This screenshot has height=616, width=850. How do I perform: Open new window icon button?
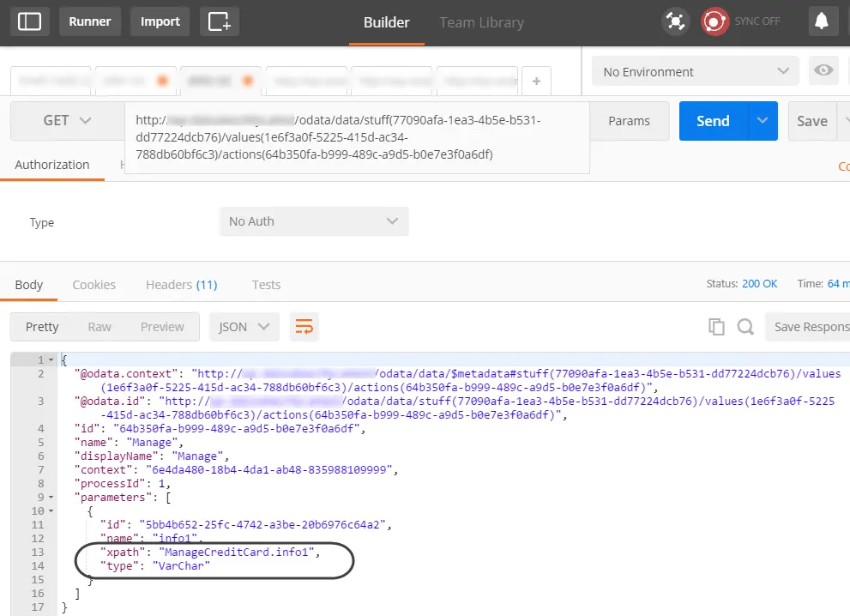[x=220, y=21]
